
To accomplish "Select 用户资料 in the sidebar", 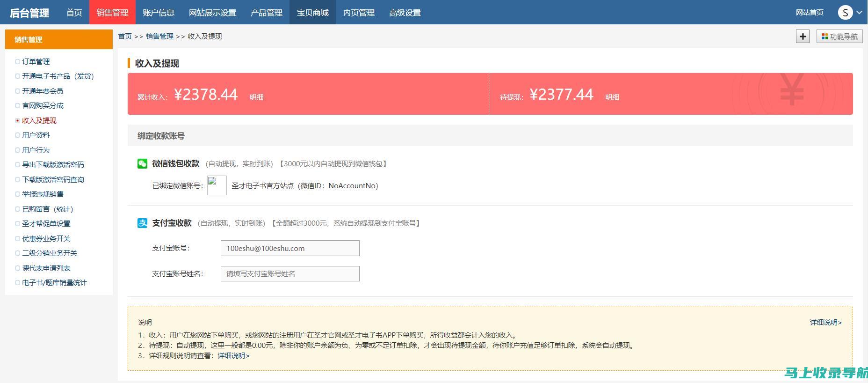I will [36, 135].
